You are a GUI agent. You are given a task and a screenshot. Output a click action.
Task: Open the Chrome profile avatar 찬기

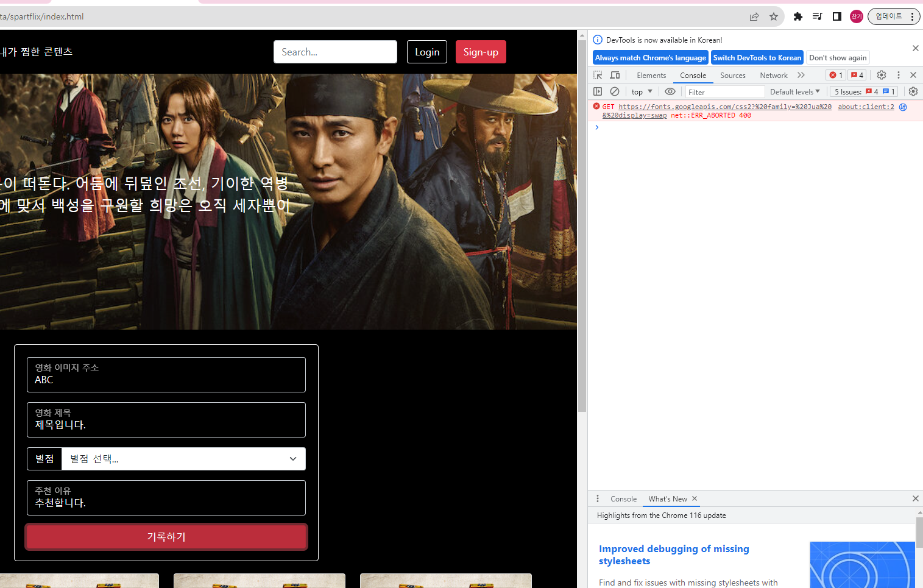pyautogui.click(x=857, y=16)
